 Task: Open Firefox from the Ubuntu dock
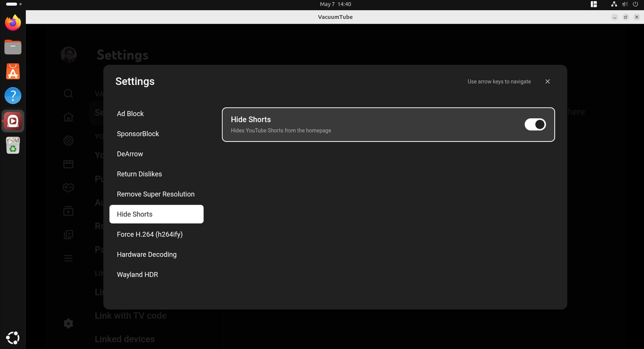coord(13,23)
